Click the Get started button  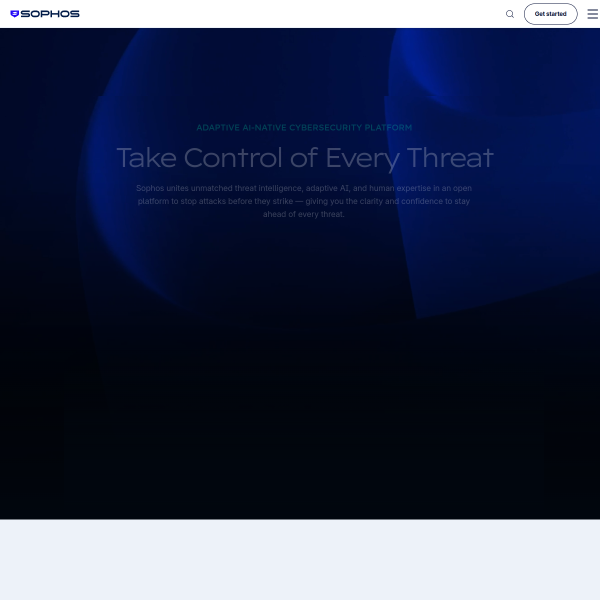coord(550,14)
